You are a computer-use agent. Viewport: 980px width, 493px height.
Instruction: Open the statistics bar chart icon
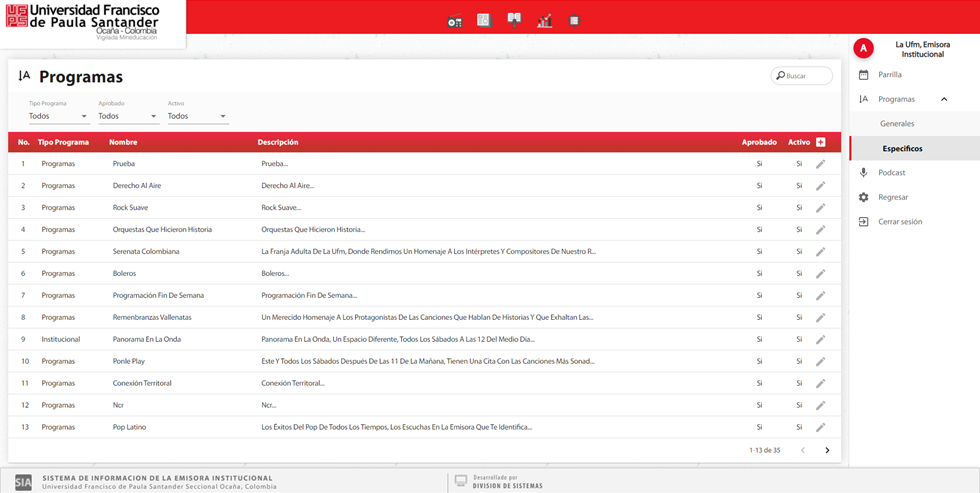click(x=544, y=21)
